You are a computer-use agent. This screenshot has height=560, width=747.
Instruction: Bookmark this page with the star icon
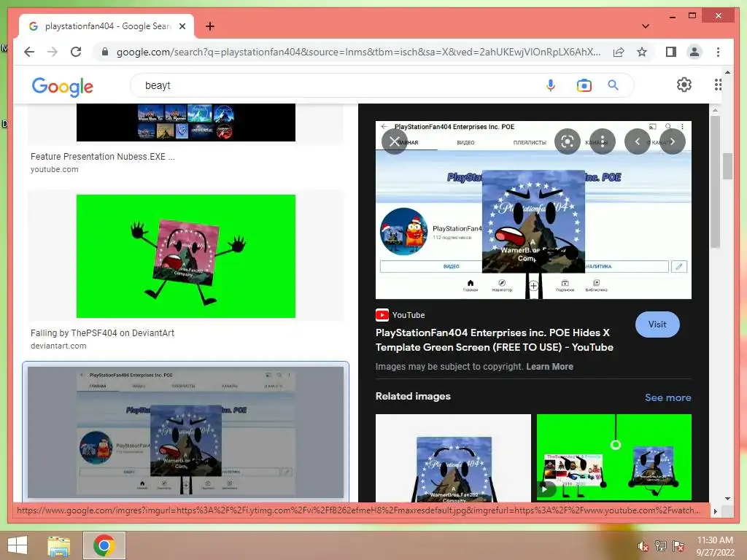pos(642,52)
